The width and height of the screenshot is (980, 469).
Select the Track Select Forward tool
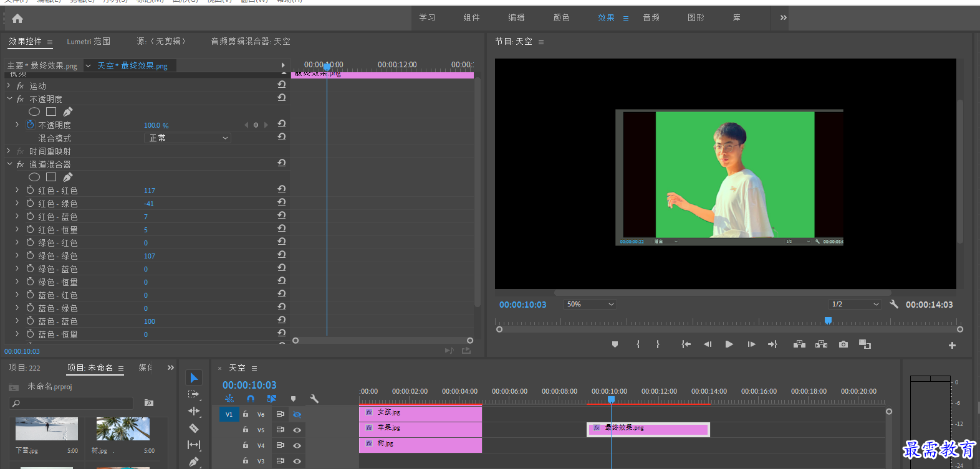coord(194,394)
